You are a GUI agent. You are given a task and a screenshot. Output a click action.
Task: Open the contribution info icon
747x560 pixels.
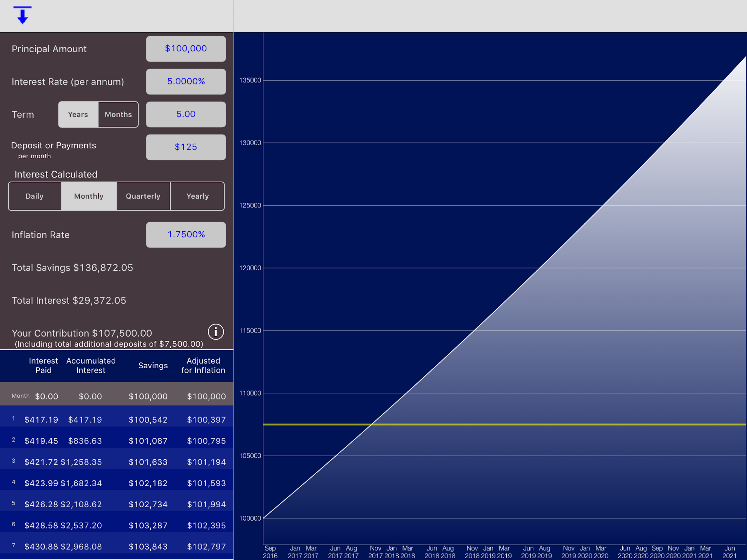[215, 332]
